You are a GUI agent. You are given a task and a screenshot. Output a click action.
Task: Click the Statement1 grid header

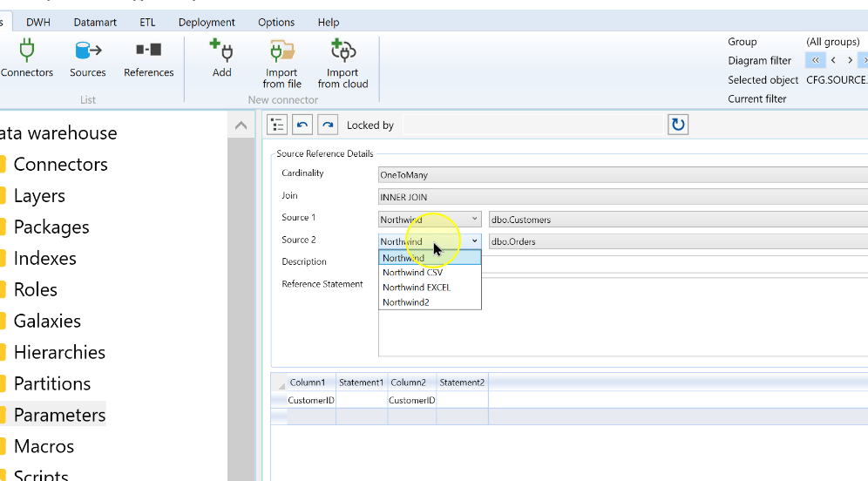[362, 383]
